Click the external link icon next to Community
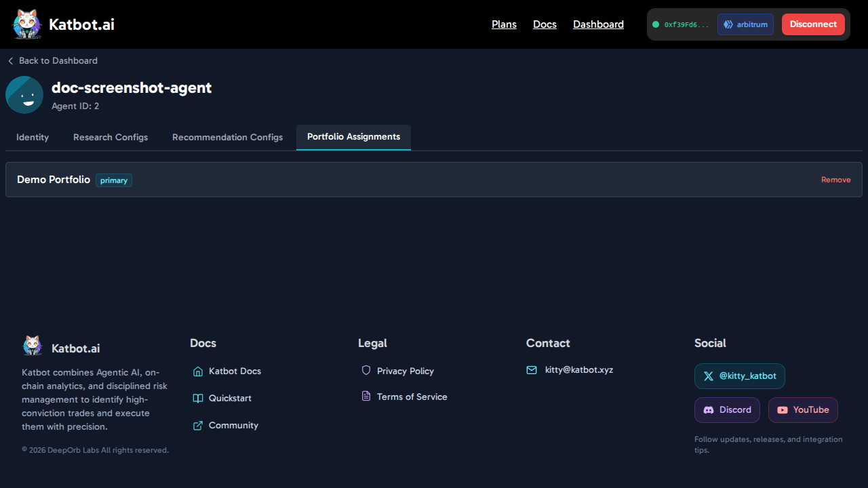 tap(198, 426)
